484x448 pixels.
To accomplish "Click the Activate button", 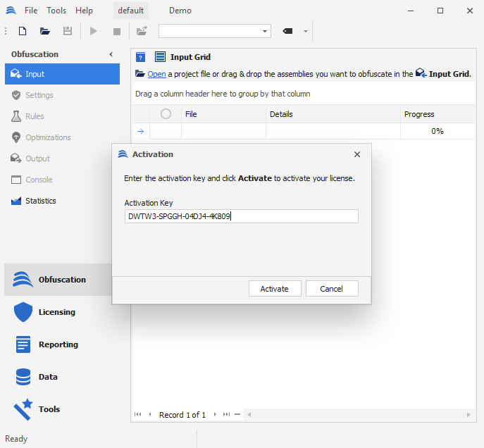I will (274, 289).
